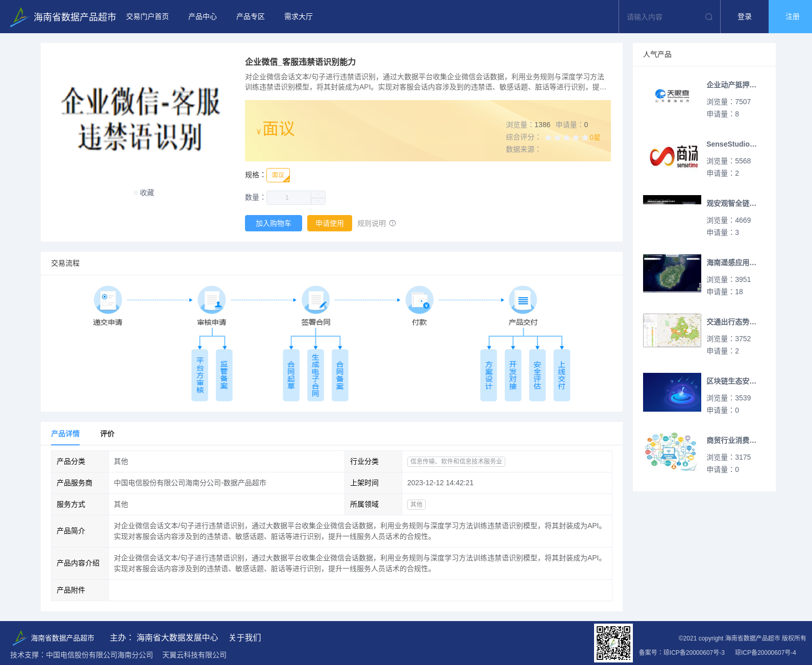The width and height of the screenshot is (812, 665).
Task: Open 交易门户首页 in the top navigation
Action: (x=147, y=17)
